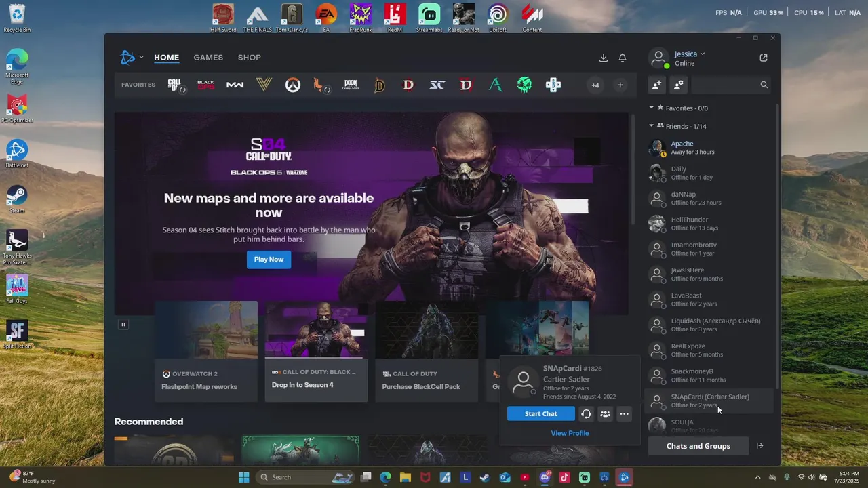Add a game with the plus favorites button
Screen dimensions: 868x488
[x=620, y=85]
